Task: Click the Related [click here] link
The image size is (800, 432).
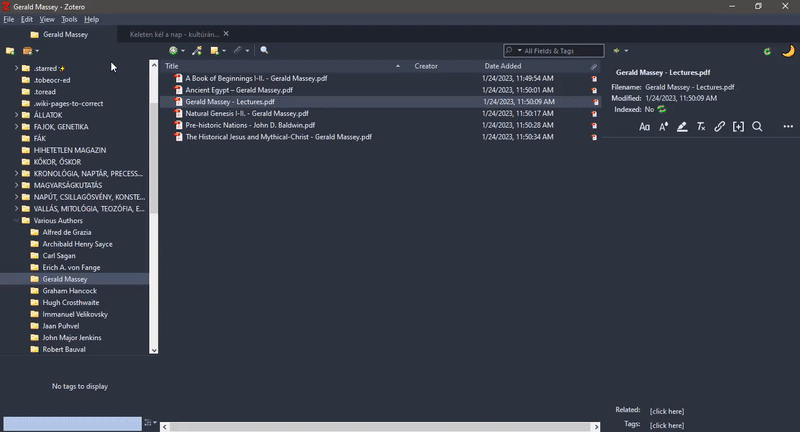Action: pyautogui.click(x=667, y=411)
